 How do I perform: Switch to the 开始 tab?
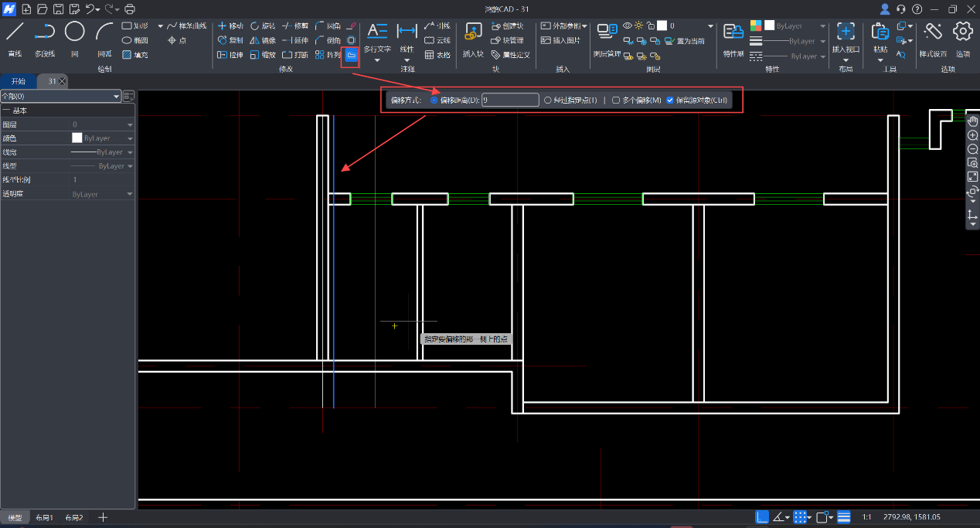[18, 81]
